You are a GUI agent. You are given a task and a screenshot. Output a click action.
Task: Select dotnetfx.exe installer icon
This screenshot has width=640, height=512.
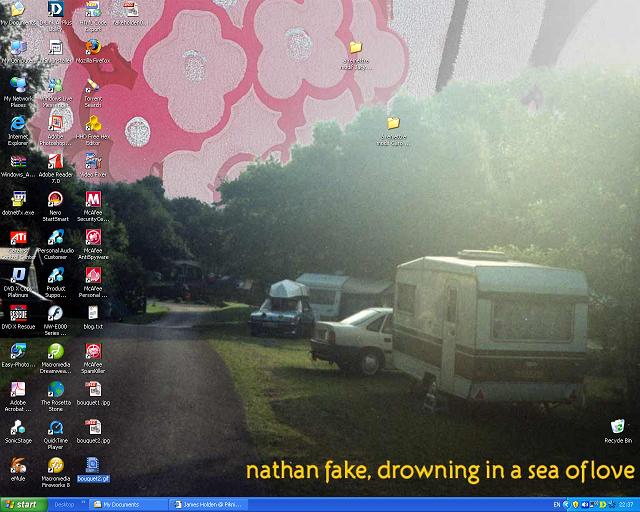click(18, 203)
